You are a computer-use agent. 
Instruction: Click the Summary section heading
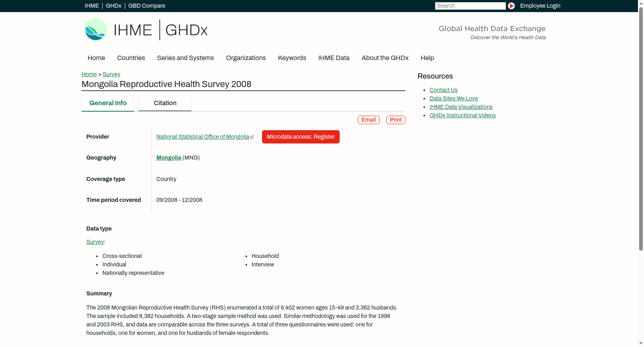[99, 294]
